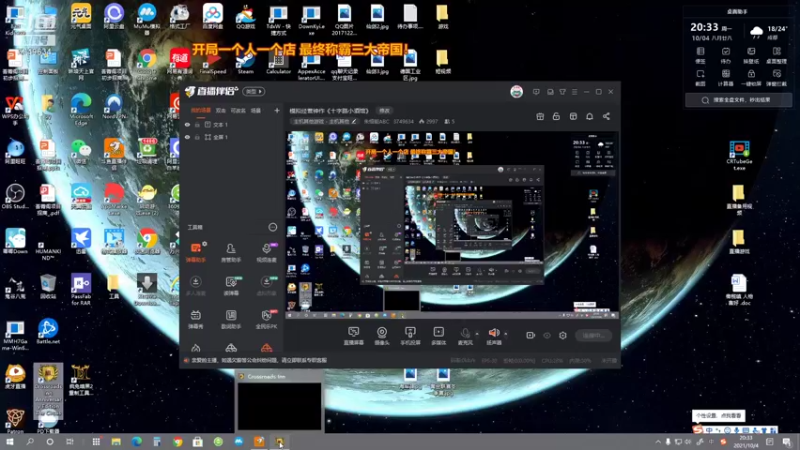
Task: Open Windows taskbar search
Action: tap(30, 442)
